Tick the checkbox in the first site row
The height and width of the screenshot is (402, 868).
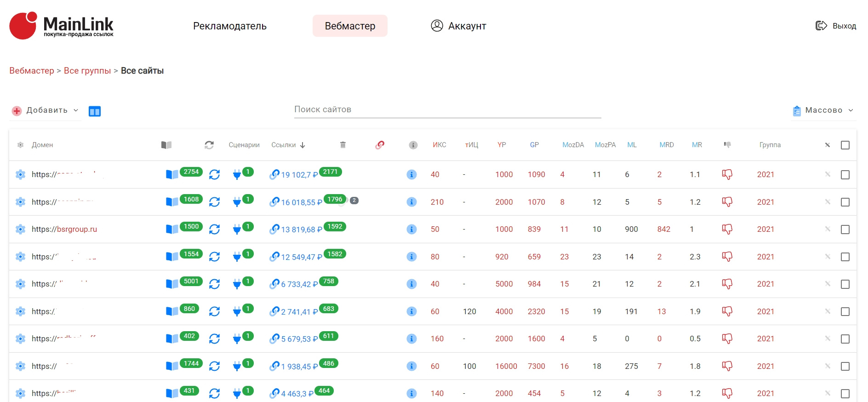point(845,174)
